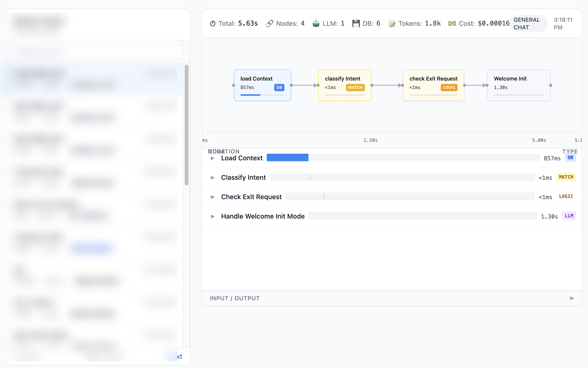Click the Tokens 1.8k value

(433, 23)
